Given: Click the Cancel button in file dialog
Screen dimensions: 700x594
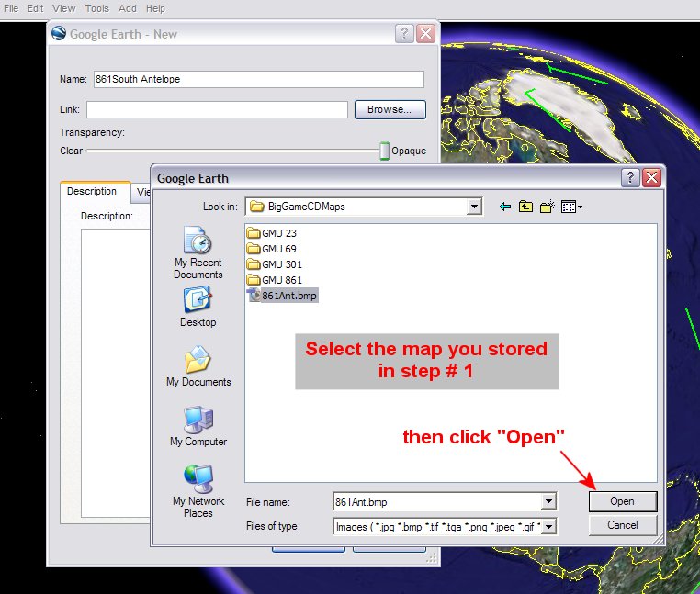Looking at the screenshot, I should click(x=623, y=525).
